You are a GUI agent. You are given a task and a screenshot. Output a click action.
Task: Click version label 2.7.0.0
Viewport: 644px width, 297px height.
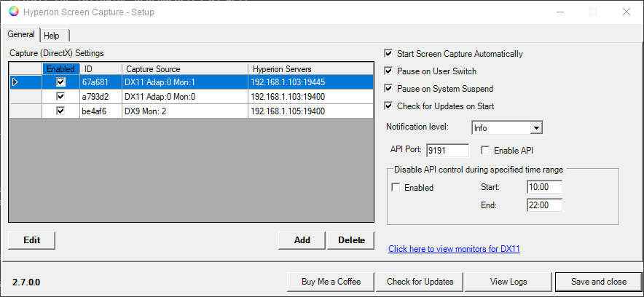[26, 282]
